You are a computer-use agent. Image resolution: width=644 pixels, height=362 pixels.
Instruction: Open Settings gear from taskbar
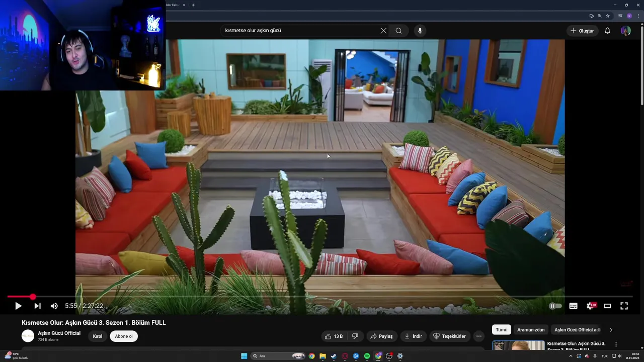[x=400, y=356]
